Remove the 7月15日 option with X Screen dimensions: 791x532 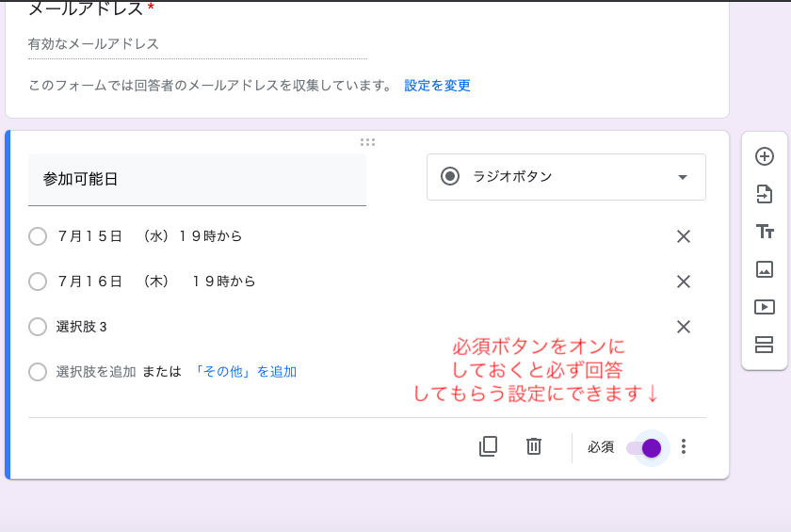[684, 236]
